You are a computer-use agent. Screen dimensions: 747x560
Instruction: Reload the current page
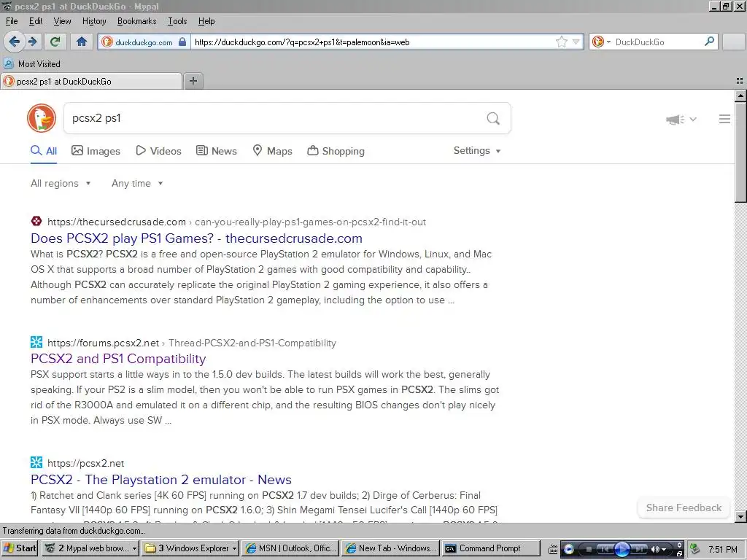55,42
